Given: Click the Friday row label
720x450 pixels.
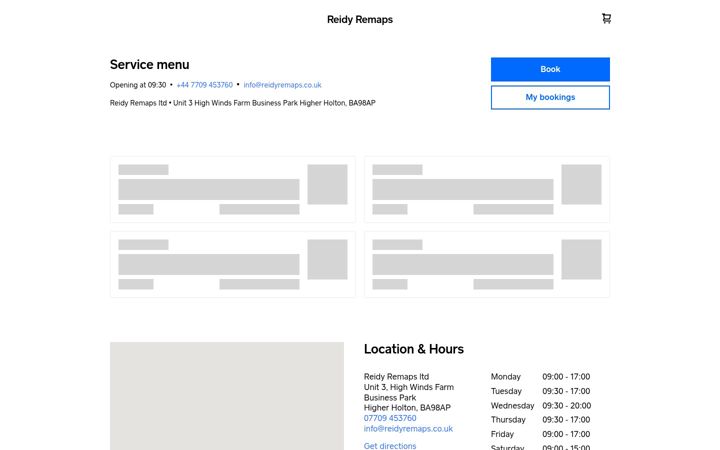Looking at the screenshot, I should pyautogui.click(x=502, y=434).
